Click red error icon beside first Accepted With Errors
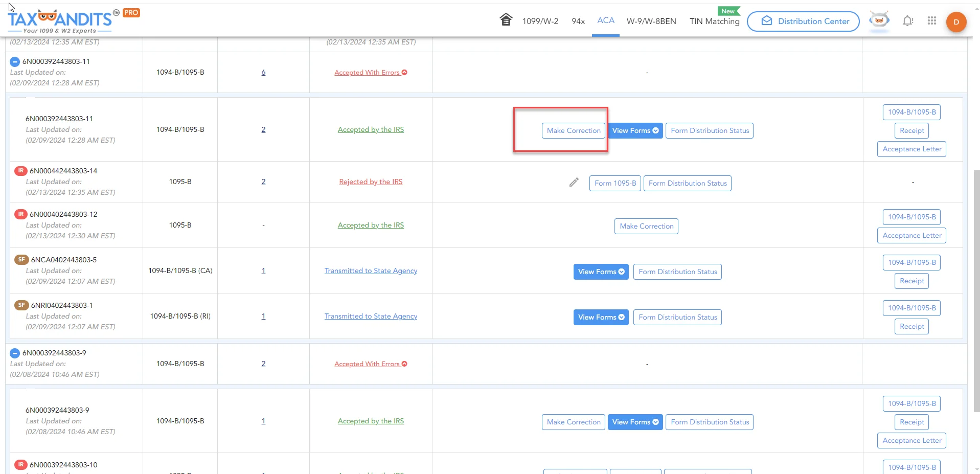 (x=404, y=73)
